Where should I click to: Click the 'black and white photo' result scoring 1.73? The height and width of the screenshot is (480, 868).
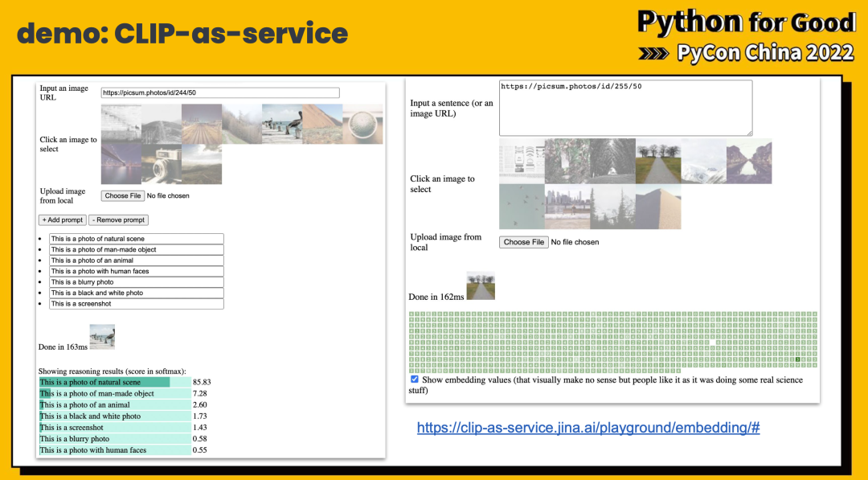coord(115,416)
